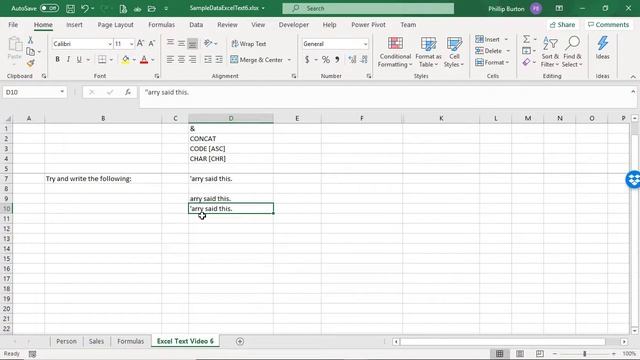Click the zoom slider handle
The height and width of the screenshot is (360, 640).
pyautogui.click(x=584, y=353)
